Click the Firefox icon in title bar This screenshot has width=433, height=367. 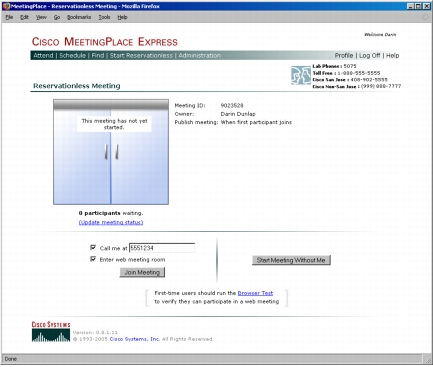(6, 6)
